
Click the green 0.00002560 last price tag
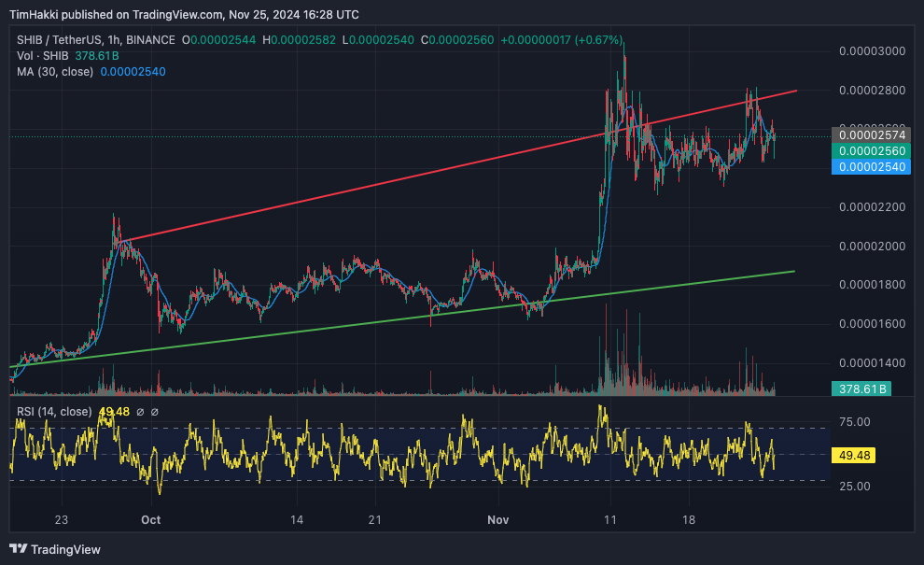pyautogui.click(x=872, y=151)
